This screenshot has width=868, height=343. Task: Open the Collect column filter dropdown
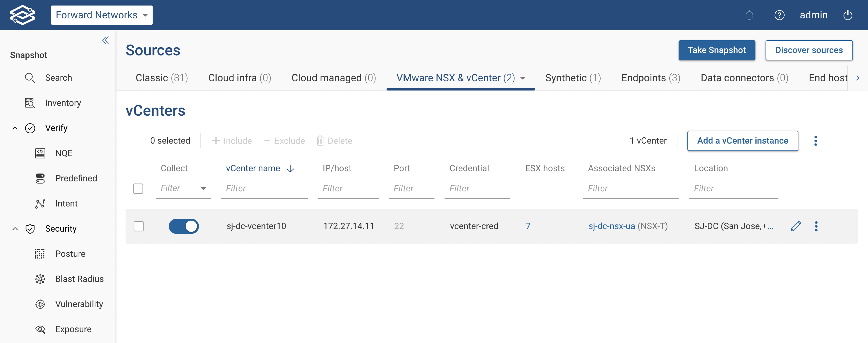pyautogui.click(x=203, y=188)
